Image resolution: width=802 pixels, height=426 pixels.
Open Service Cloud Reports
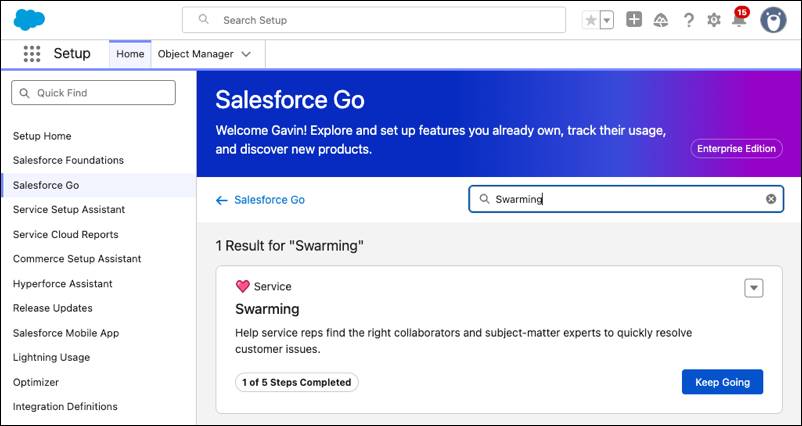(65, 234)
